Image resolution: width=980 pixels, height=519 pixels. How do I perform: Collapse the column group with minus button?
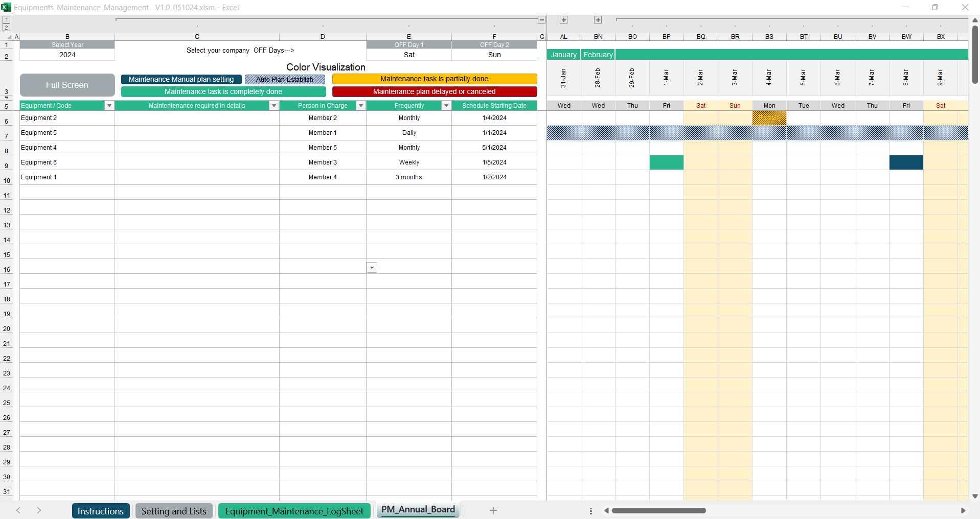pos(541,20)
